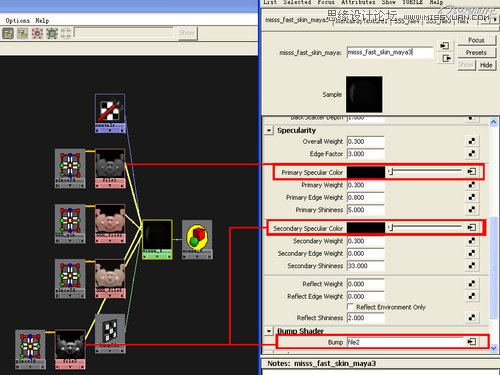This screenshot has height=375, width=500.
Task: Open Secondary Specular Color swatch
Action: [366, 228]
